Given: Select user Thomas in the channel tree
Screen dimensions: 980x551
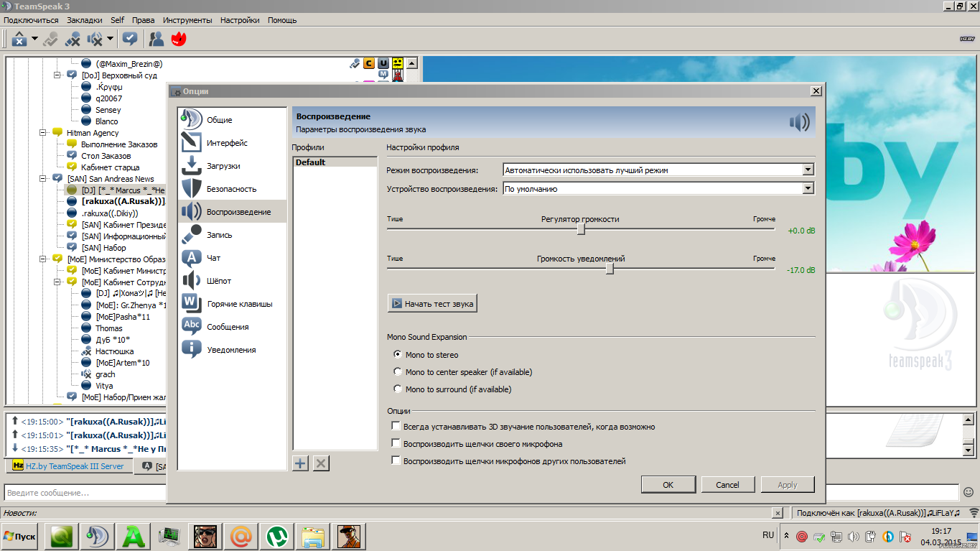Looking at the screenshot, I should [108, 328].
